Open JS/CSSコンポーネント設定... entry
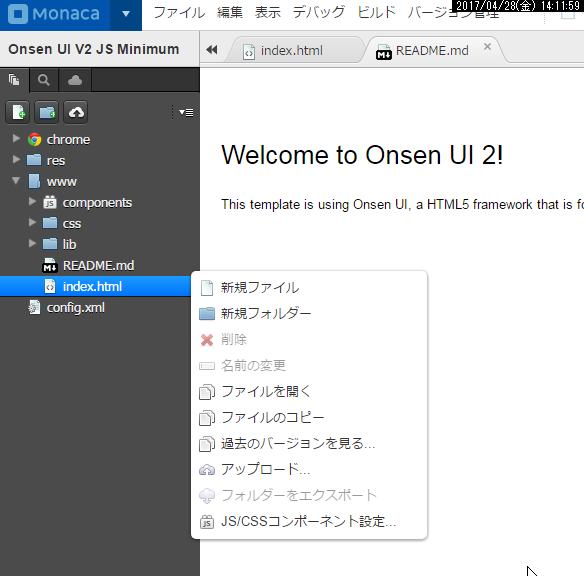 [309, 521]
